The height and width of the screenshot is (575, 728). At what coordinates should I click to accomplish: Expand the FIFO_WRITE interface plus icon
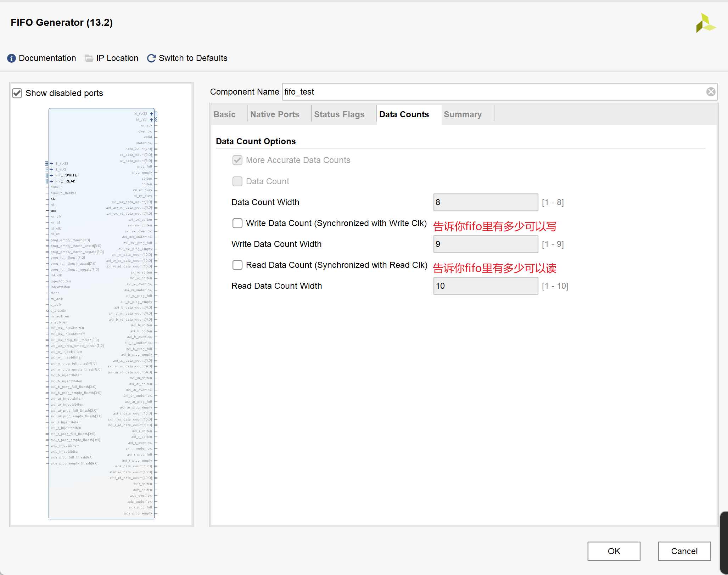tap(51, 175)
